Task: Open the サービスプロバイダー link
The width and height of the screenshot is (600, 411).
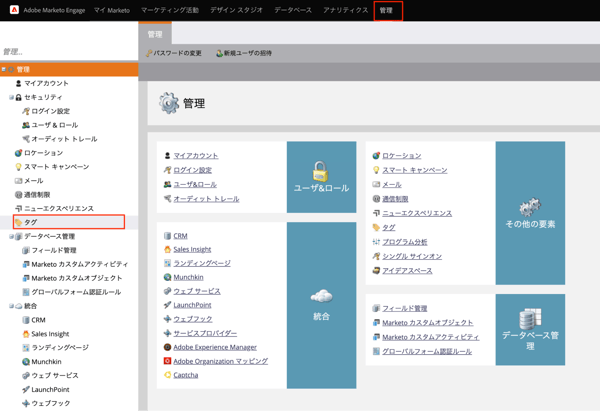Action: coord(205,333)
